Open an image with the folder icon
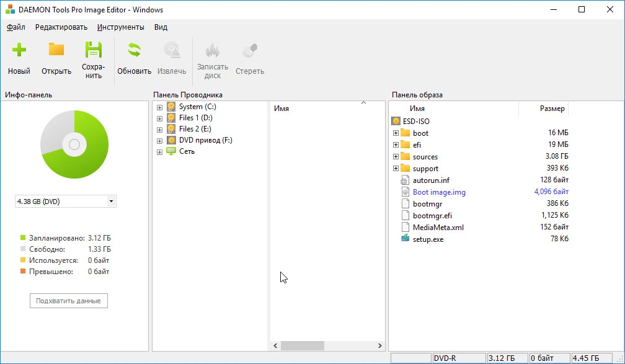This screenshot has height=364, width=625. click(56, 50)
